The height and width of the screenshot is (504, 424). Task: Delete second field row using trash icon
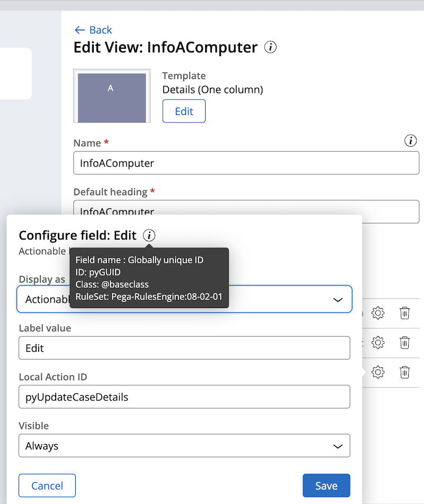click(405, 342)
